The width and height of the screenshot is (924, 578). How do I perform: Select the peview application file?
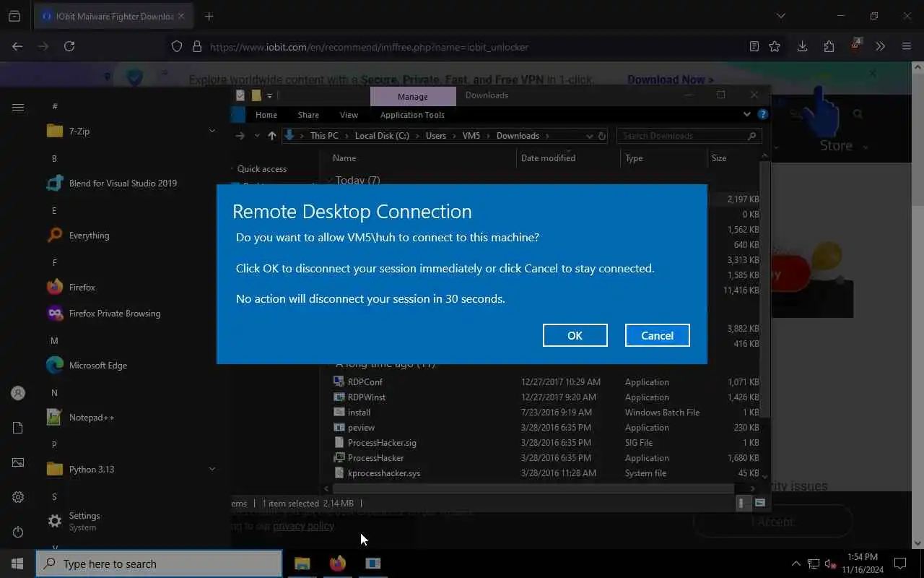coord(361,427)
